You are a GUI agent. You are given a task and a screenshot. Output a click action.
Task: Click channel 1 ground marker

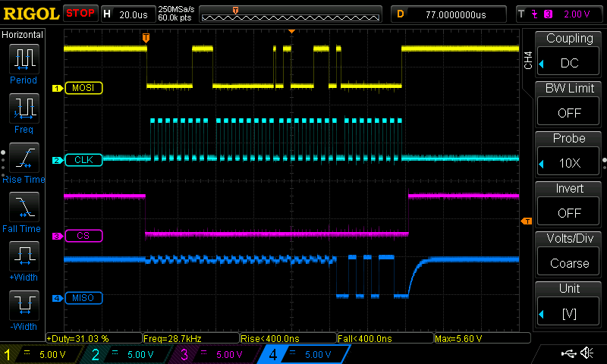(x=58, y=88)
